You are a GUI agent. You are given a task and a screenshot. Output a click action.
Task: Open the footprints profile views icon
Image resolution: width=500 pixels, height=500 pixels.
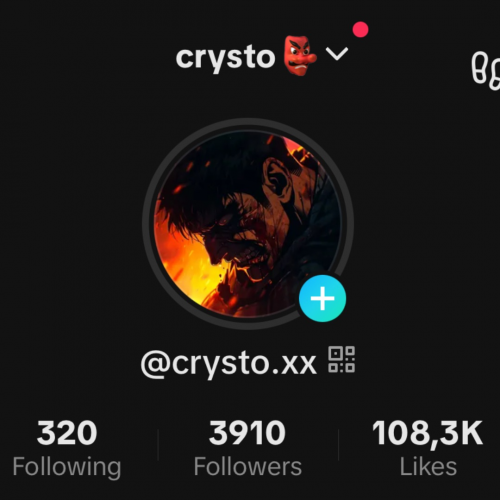(486, 71)
